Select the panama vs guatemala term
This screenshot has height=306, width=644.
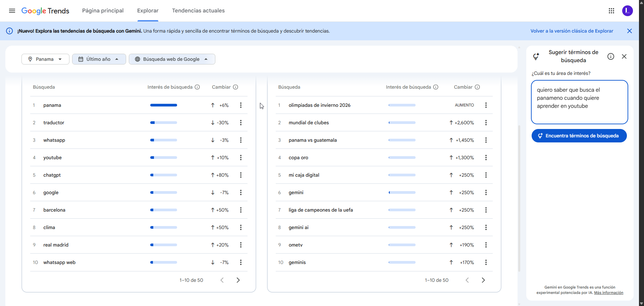pos(313,140)
